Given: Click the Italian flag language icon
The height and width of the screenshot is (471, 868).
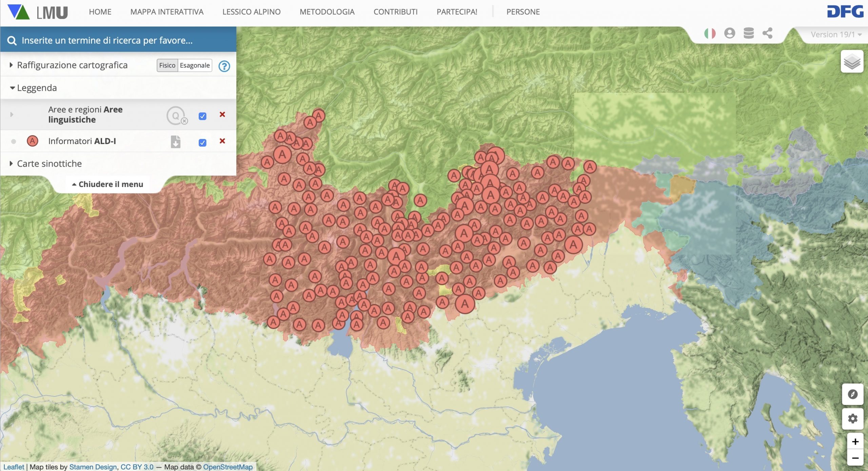Looking at the screenshot, I should [x=710, y=33].
